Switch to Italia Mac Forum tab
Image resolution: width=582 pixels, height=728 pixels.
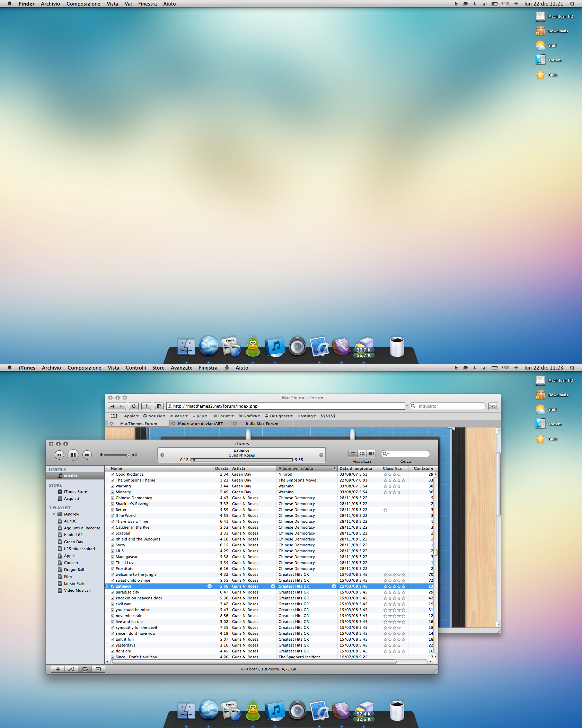tap(262, 424)
